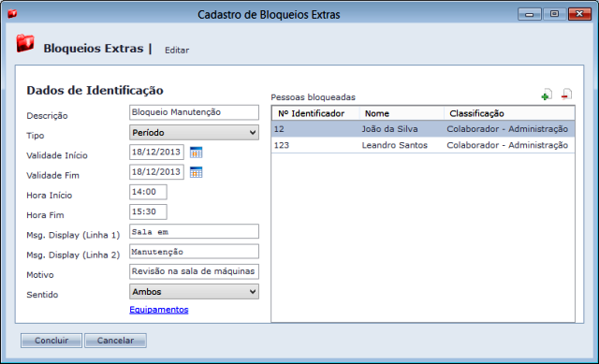This screenshot has height=364, width=599.
Task: Minimize the Cadastro de Bloqueios Extras window
Action: tap(530, 15)
